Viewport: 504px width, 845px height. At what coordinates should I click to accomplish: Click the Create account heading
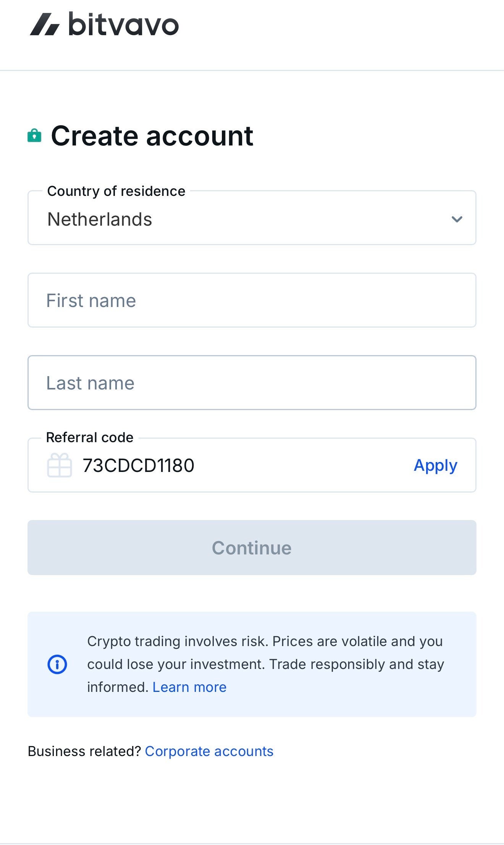[152, 136]
